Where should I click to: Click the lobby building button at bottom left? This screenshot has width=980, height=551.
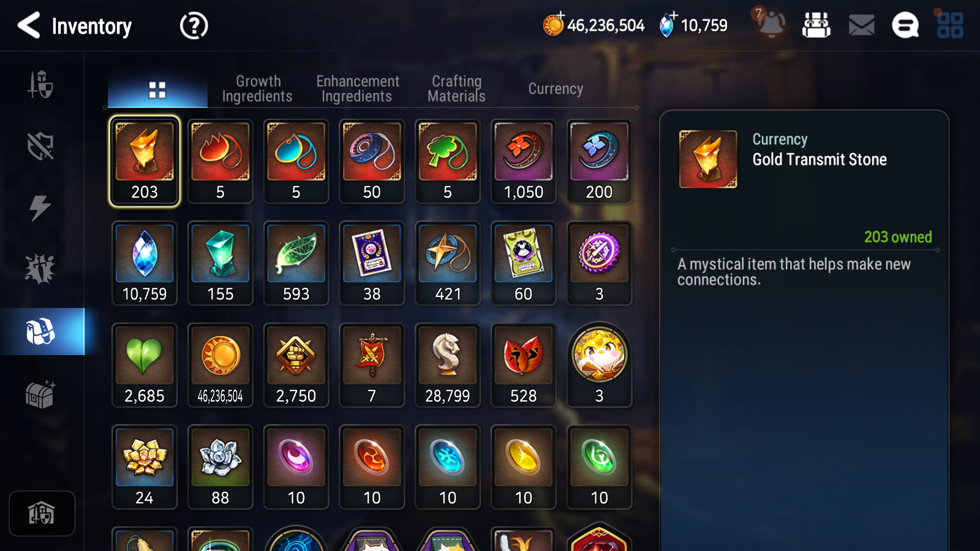point(42,513)
